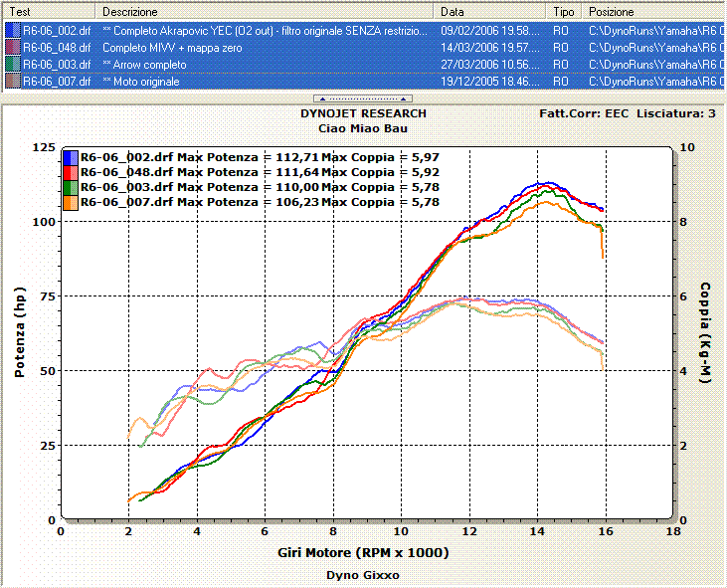Click the red legend swatch for R6-06_048.drf
Viewport: 727px width, 588px height.
71,172
